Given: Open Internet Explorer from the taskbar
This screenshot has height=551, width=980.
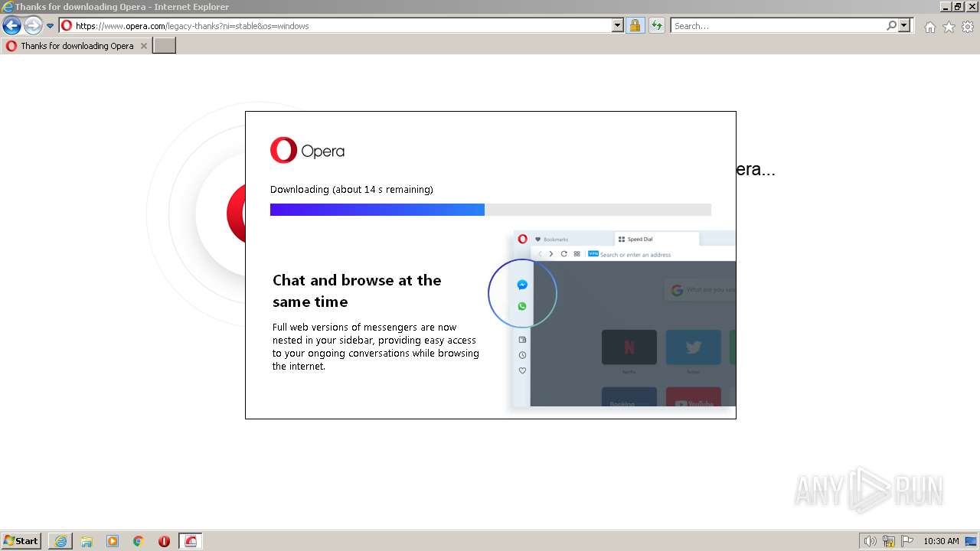Looking at the screenshot, I should tap(60, 541).
